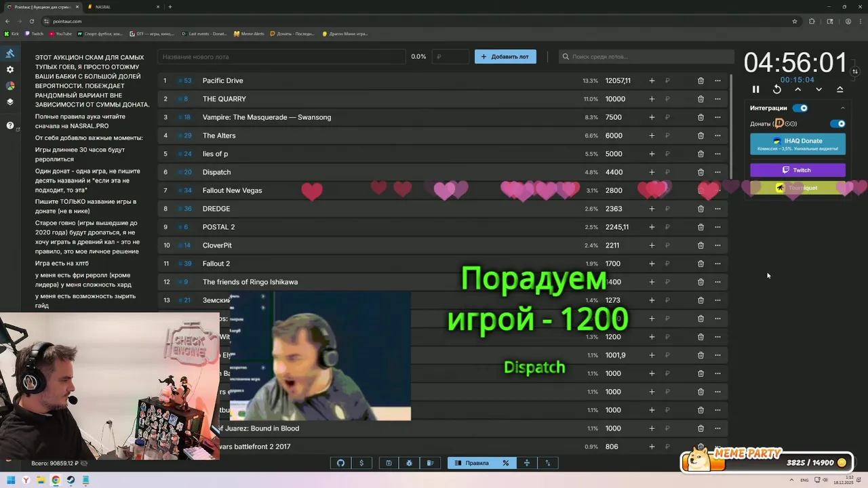
Task: Increase timer with up chevron
Action: [x=798, y=89]
